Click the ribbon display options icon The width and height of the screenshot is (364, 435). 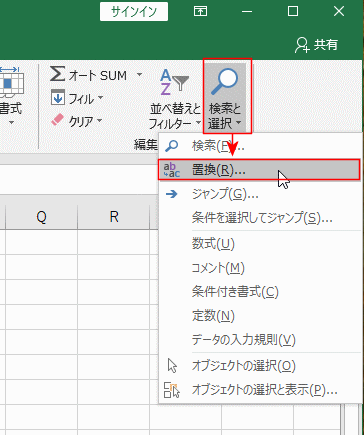pyautogui.click(x=200, y=12)
